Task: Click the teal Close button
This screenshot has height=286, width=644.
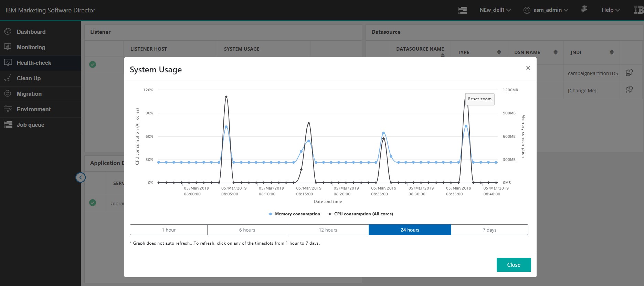Action: [x=514, y=265]
